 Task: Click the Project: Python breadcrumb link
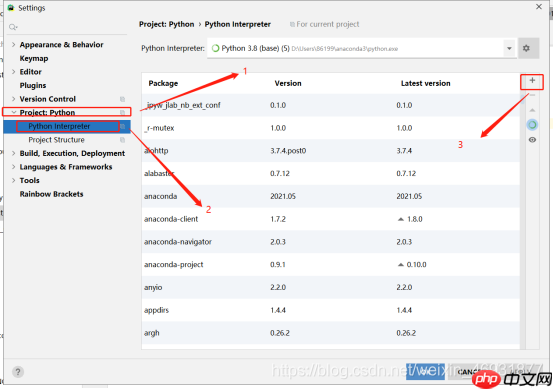166,24
